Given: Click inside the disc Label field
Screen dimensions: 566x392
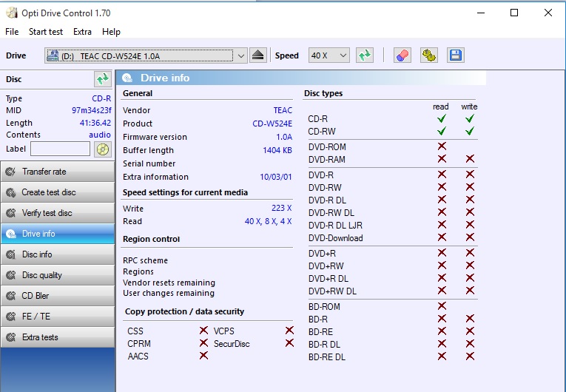Looking at the screenshot, I should (60, 149).
